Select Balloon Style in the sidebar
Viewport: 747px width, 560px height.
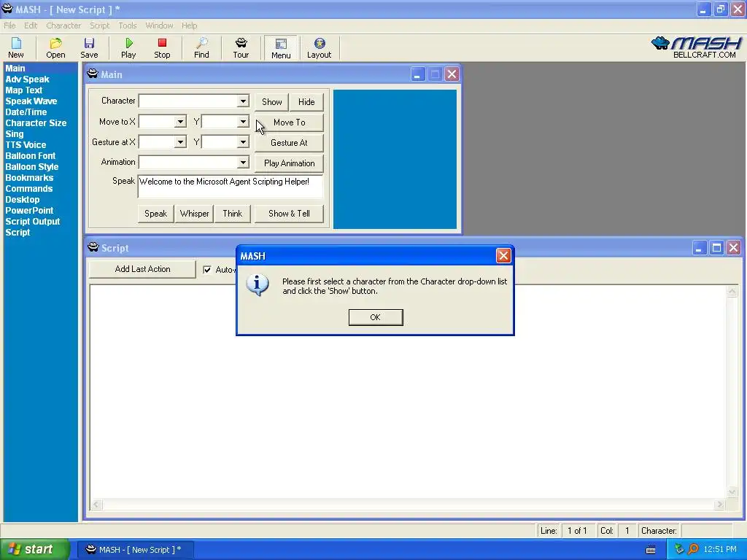coord(32,167)
